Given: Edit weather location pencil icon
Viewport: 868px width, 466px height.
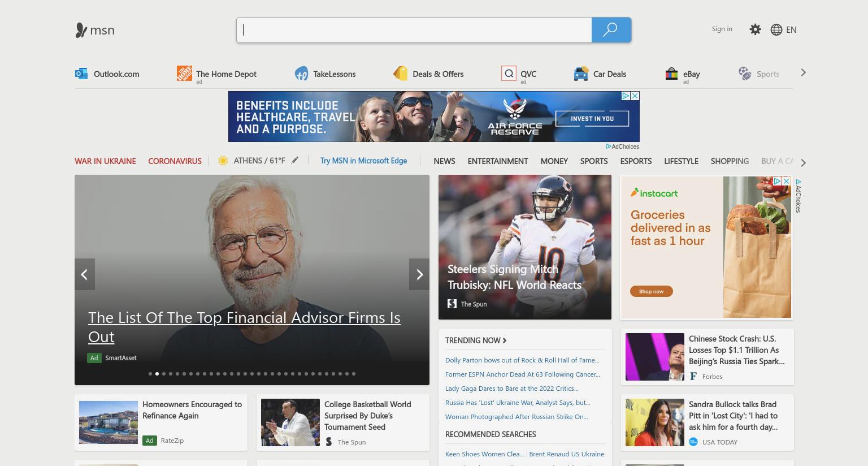Looking at the screenshot, I should 295,161.
